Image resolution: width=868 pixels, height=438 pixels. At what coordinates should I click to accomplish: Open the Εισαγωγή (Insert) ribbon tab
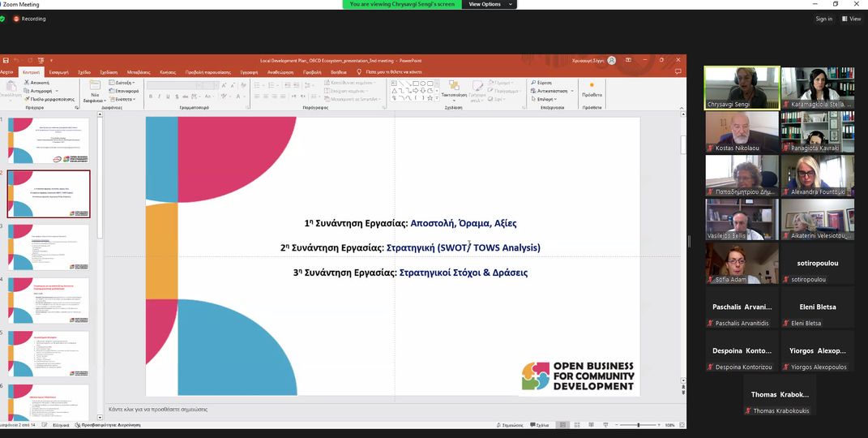tap(58, 72)
